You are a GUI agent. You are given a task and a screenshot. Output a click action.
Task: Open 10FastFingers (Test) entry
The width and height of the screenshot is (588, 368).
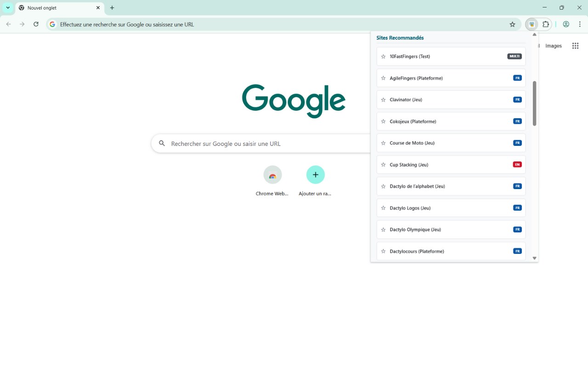click(x=451, y=57)
